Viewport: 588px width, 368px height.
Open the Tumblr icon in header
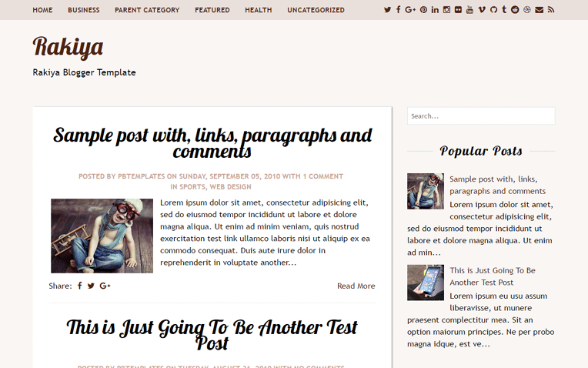[x=504, y=10]
